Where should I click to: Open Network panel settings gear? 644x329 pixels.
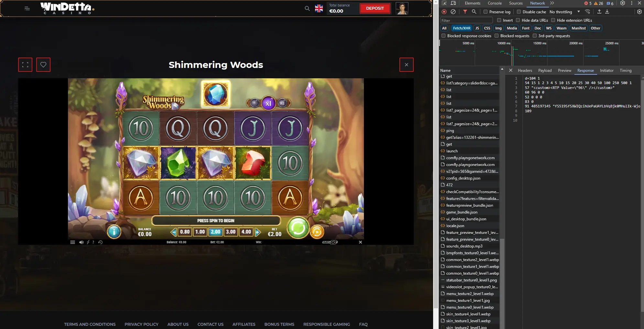[639, 12]
